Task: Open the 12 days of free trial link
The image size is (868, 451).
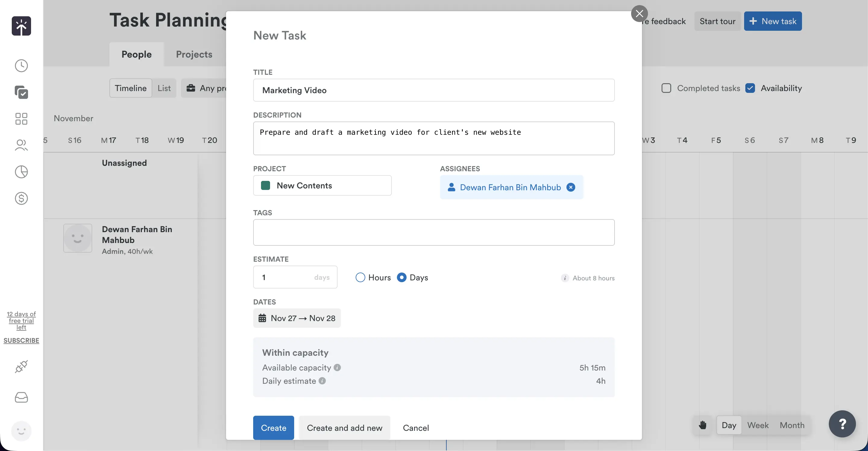Action: pos(21,320)
